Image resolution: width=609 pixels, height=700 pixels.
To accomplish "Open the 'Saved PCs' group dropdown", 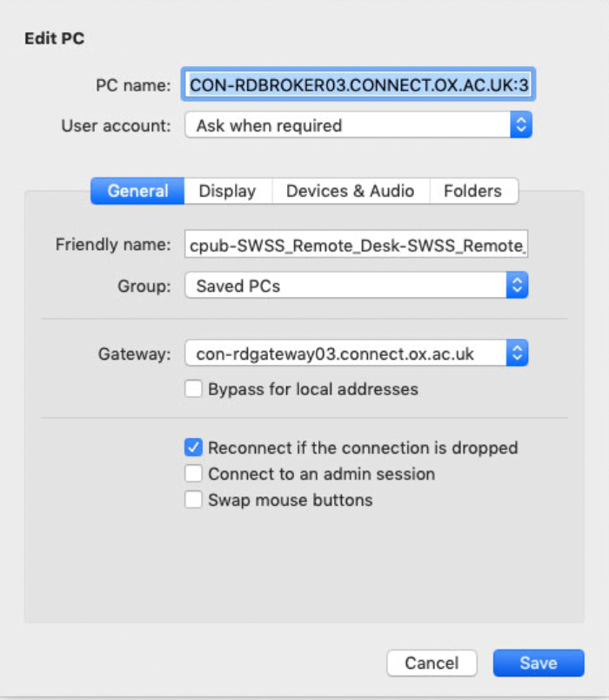I will pos(346,286).
